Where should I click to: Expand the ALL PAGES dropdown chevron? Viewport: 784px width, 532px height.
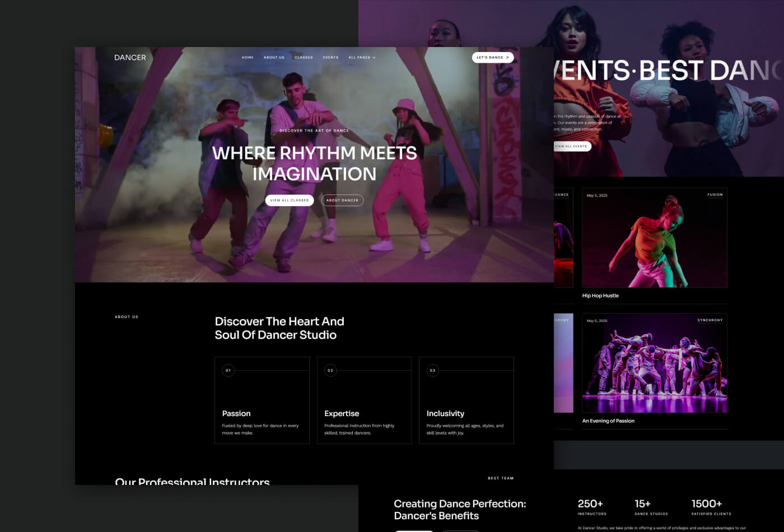[x=374, y=58]
